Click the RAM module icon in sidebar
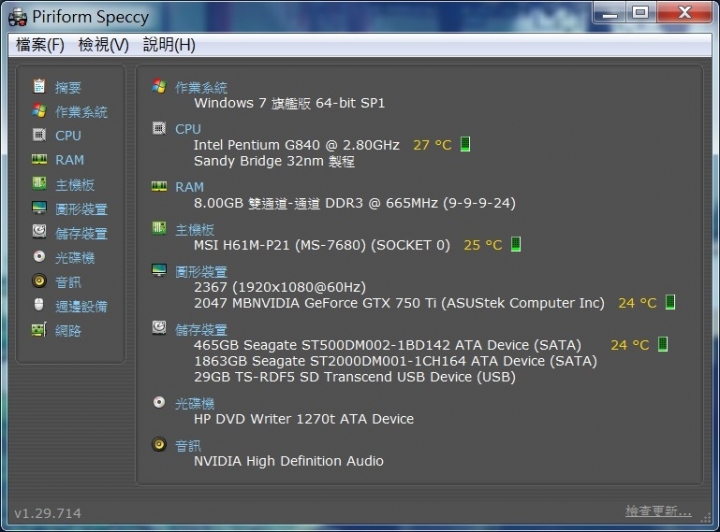The image size is (720, 532). (39, 159)
